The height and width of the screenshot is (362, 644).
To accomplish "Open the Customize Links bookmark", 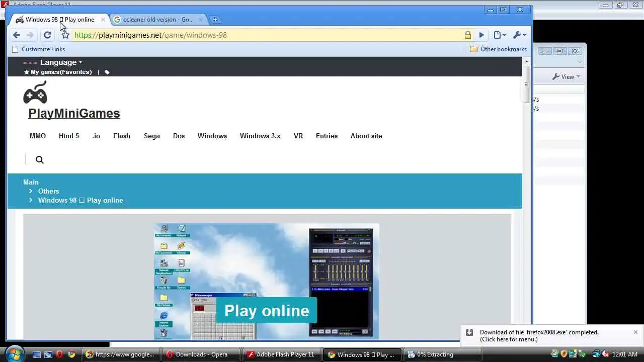I will 38,49.
